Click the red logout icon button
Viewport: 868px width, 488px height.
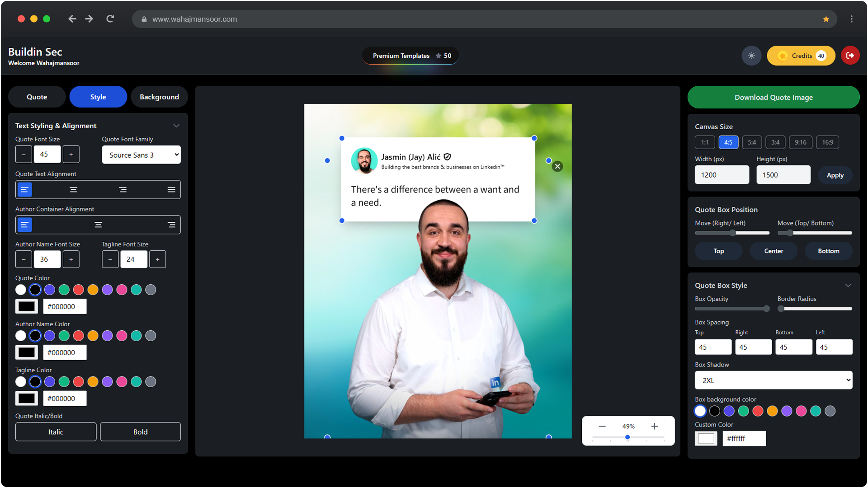[850, 56]
